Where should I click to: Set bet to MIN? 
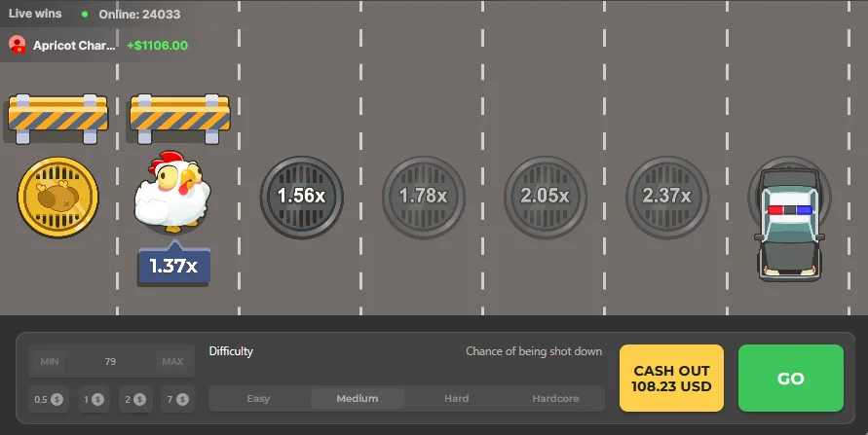50,361
